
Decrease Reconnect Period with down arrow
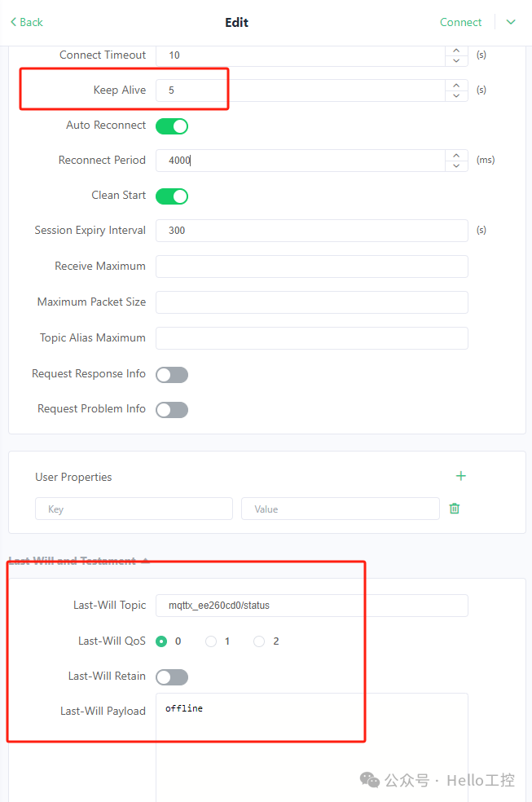coord(456,165)
